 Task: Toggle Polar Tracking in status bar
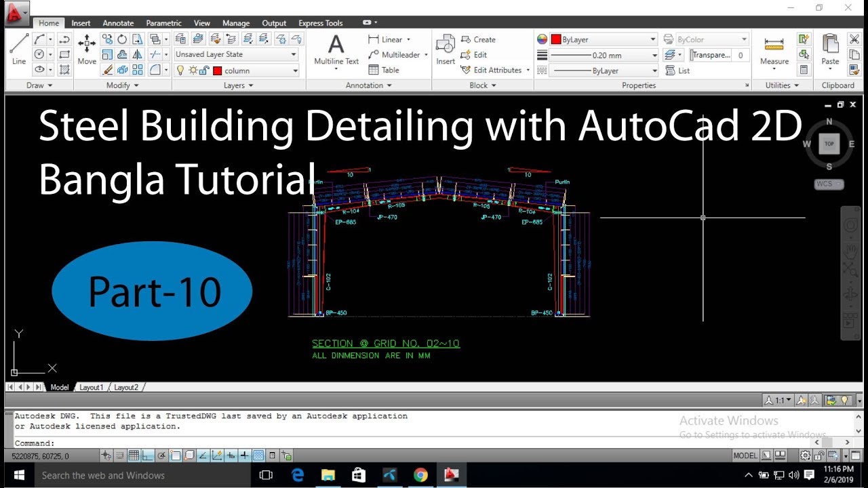161,455
